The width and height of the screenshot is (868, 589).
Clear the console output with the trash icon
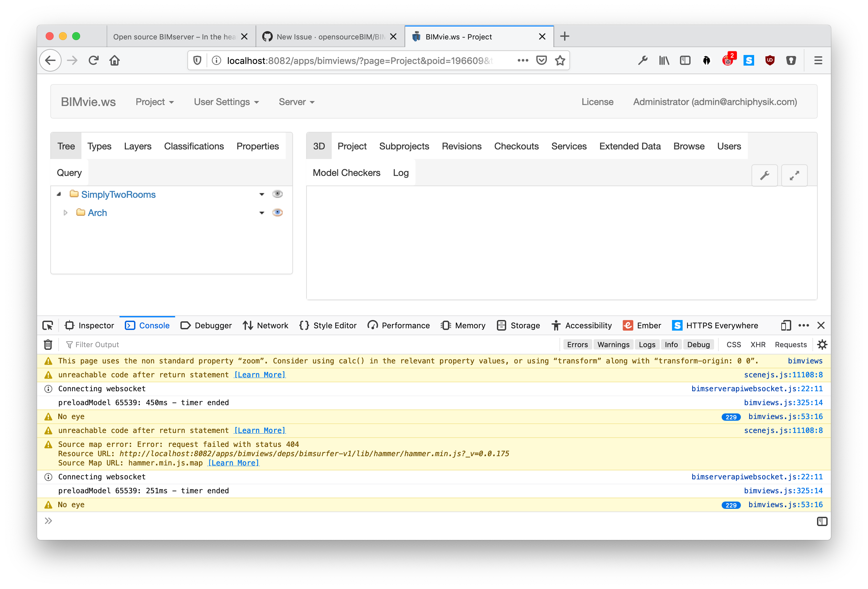click(47, 344)
